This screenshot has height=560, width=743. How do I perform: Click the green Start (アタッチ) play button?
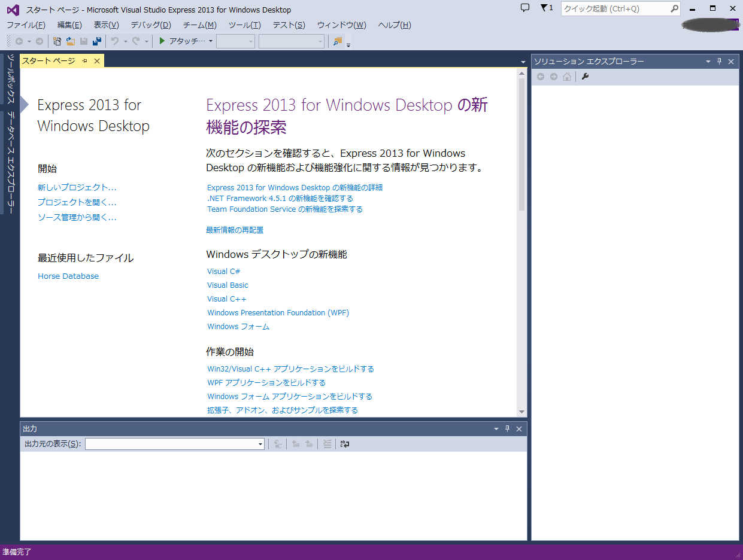[162, 41]
